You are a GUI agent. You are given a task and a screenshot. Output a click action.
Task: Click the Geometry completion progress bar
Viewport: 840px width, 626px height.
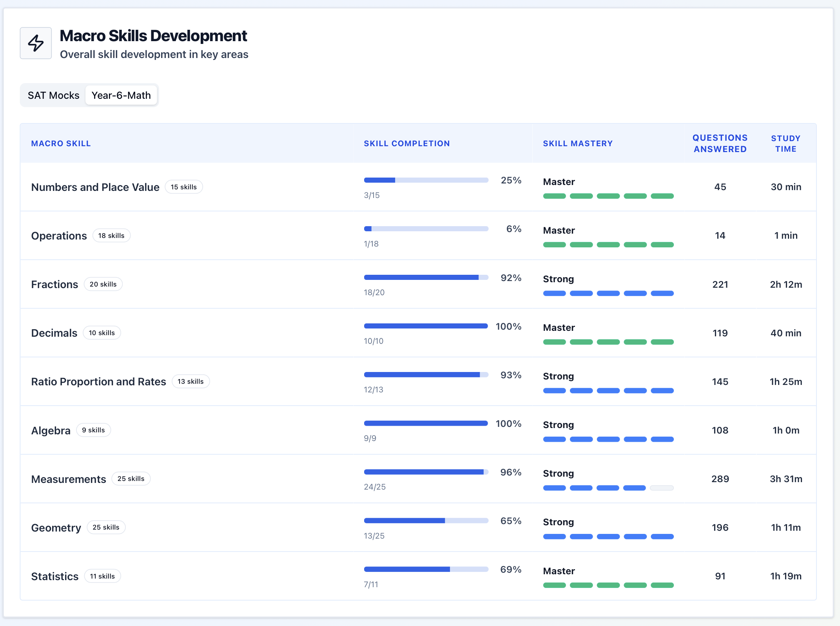[x=426, y=521]
